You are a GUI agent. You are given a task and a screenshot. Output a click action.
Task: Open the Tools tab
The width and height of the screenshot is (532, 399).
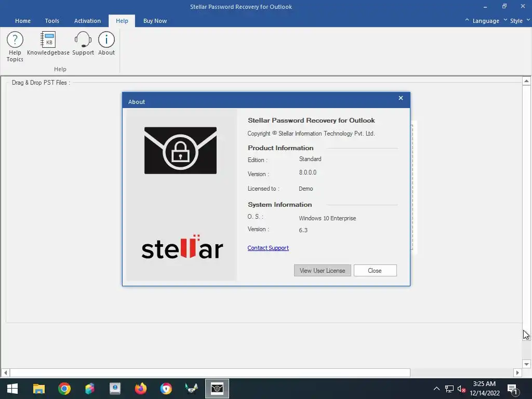(52, 21)
